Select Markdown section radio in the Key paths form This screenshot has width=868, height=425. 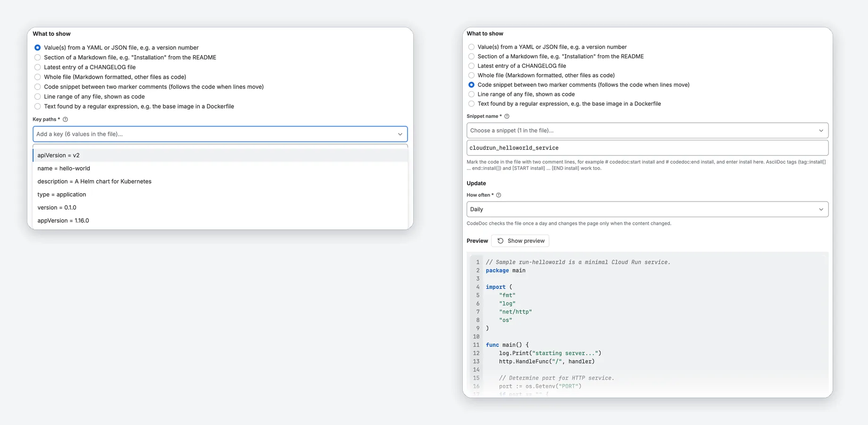pyautogui.click(x=38, y=58)
